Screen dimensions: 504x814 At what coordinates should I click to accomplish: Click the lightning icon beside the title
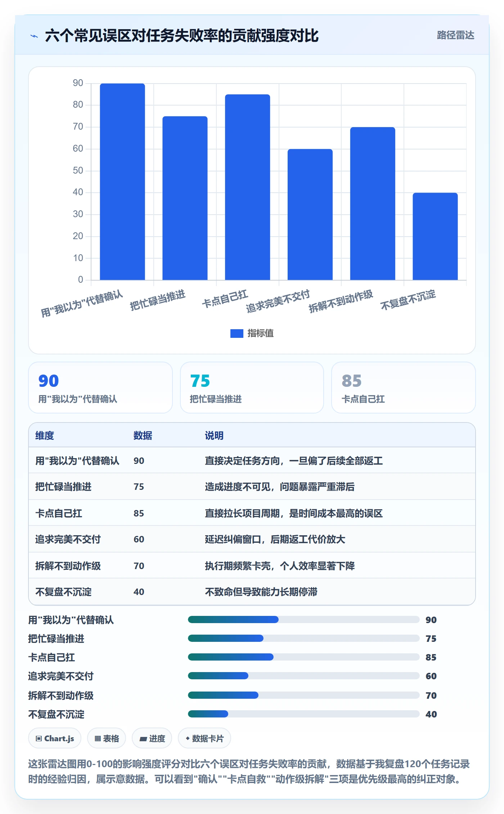click(34, 36)
